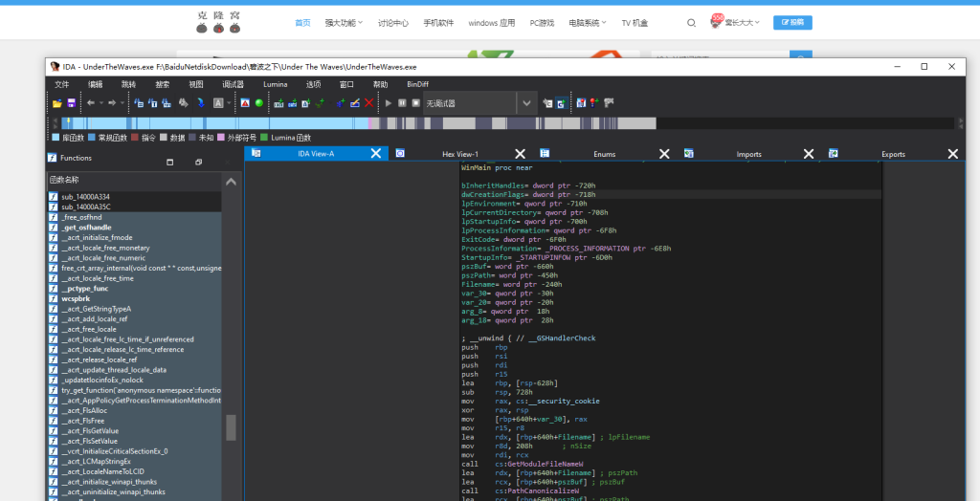Click the green circle toolbar icon

[x=258, y=103]
